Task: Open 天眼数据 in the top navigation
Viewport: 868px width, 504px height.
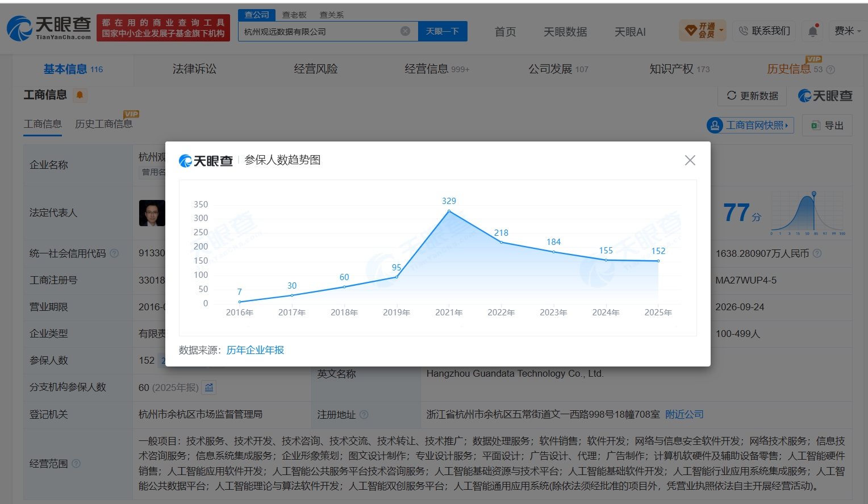Action: click(x=565, y=32)
